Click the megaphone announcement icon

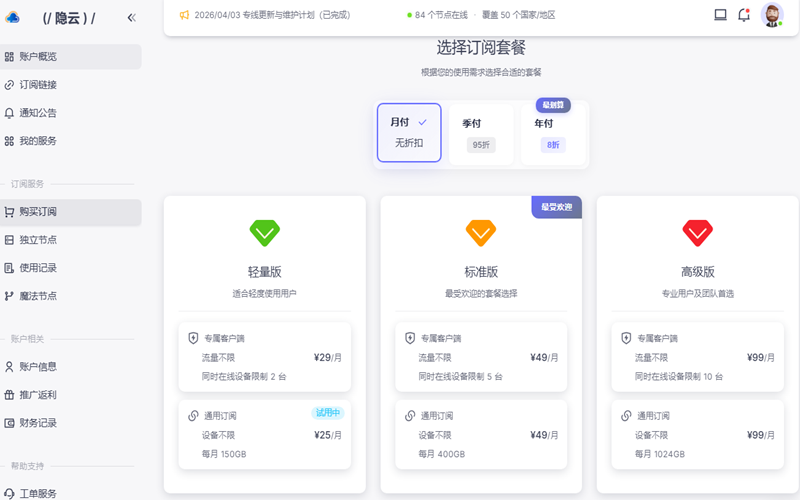click(x=184, y=15)
